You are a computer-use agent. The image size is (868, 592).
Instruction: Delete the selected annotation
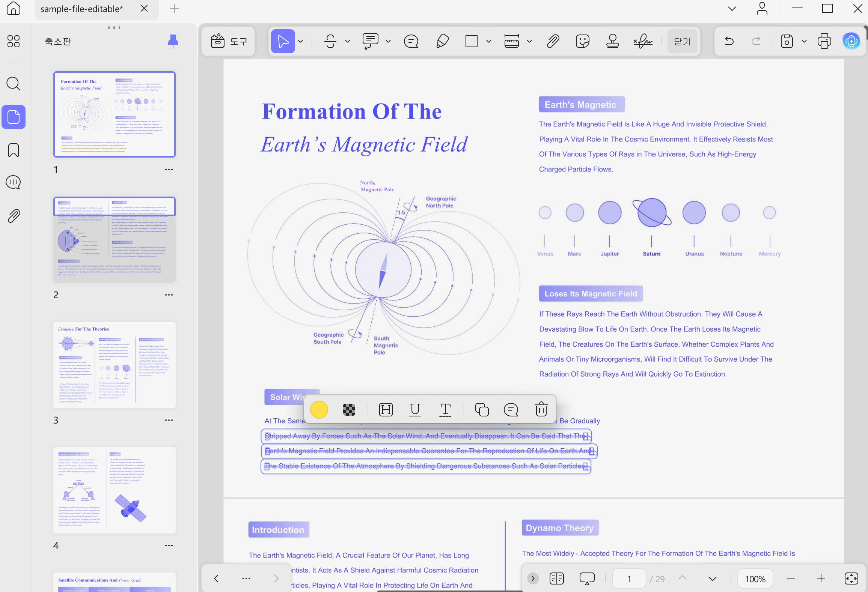(x=541, y=410)
